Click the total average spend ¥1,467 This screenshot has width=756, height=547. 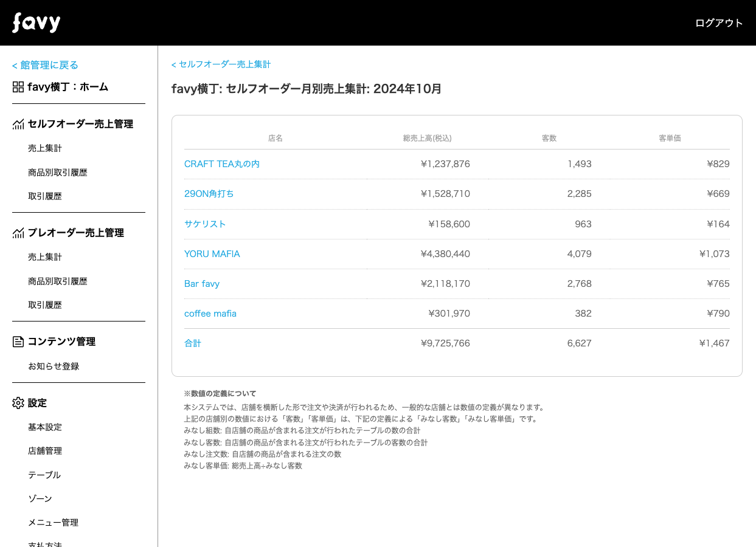[x=715, y=343]
